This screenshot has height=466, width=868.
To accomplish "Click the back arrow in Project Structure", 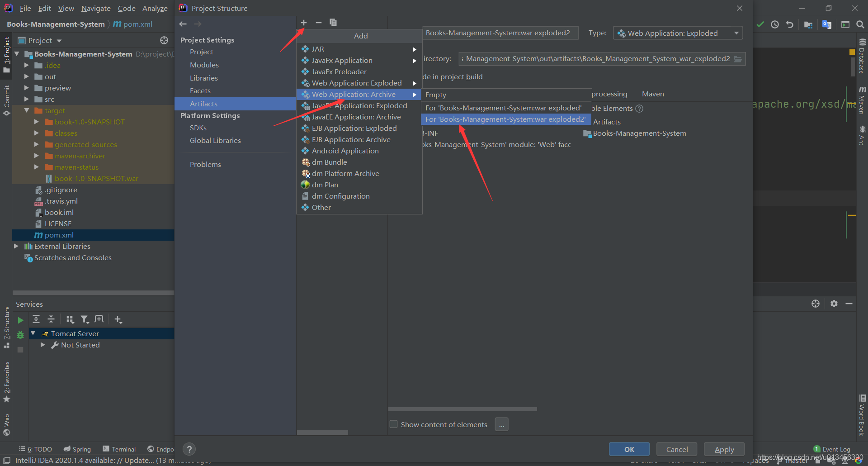I will [183, 24].
